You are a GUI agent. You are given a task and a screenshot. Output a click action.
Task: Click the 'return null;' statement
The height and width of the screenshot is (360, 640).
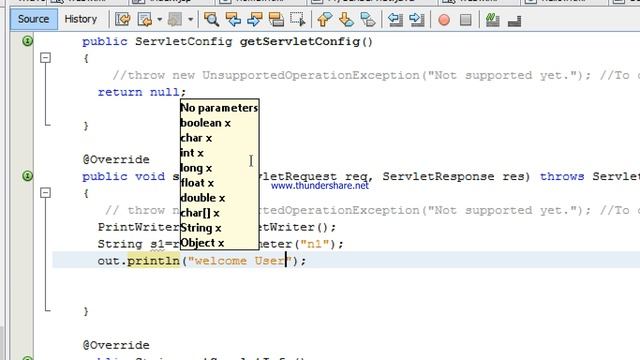click(x=142, y=92)
